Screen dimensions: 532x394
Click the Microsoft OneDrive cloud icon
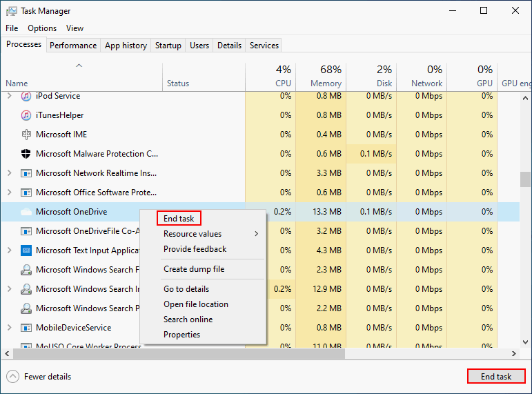click(26, 212)
